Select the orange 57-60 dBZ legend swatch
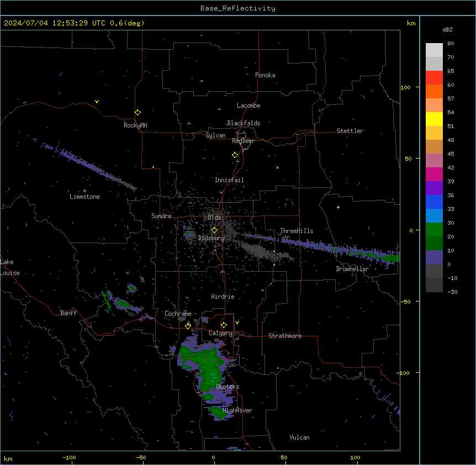476x465 pixels. point(434,91)
